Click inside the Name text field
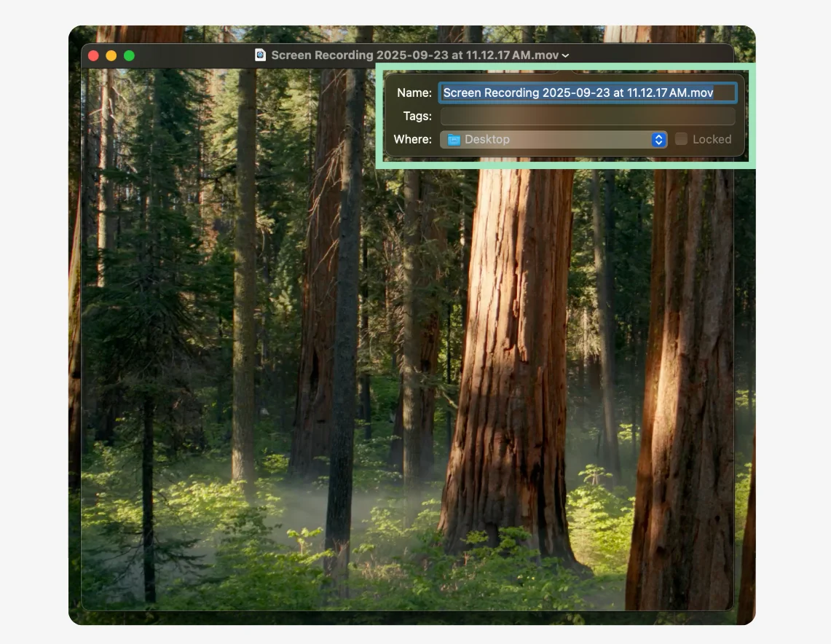 click(586, 93)
